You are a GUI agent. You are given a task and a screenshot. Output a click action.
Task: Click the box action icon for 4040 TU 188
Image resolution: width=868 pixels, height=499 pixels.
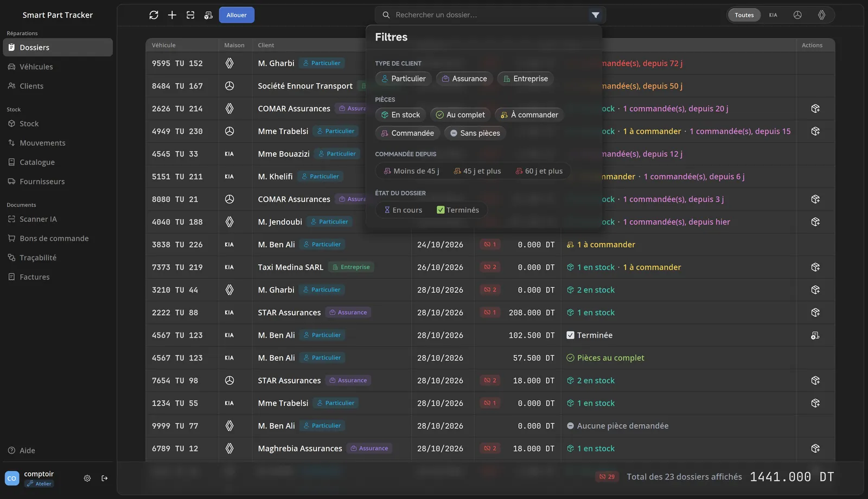click(815, 222)
